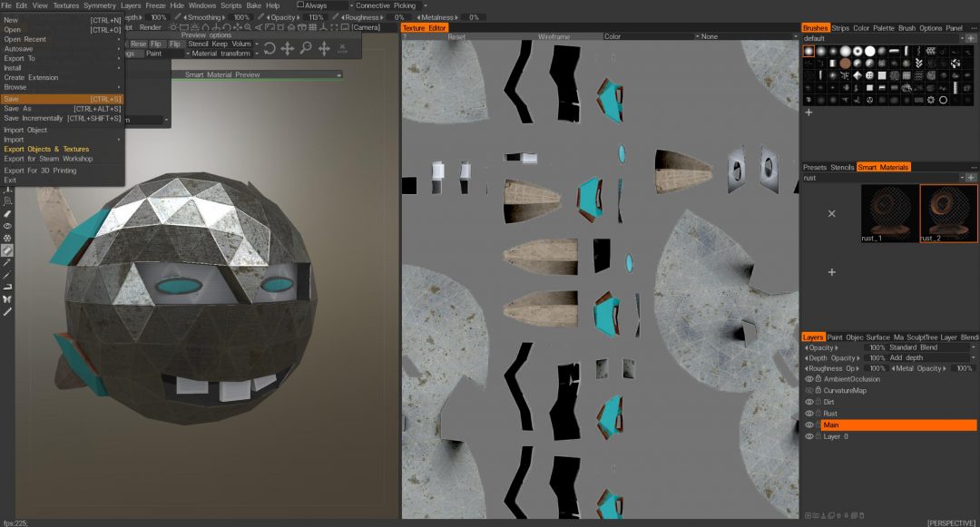Click the grid icon in camera toolbar
The width and height of the screenshot is (980, 527).
(312, 27)
